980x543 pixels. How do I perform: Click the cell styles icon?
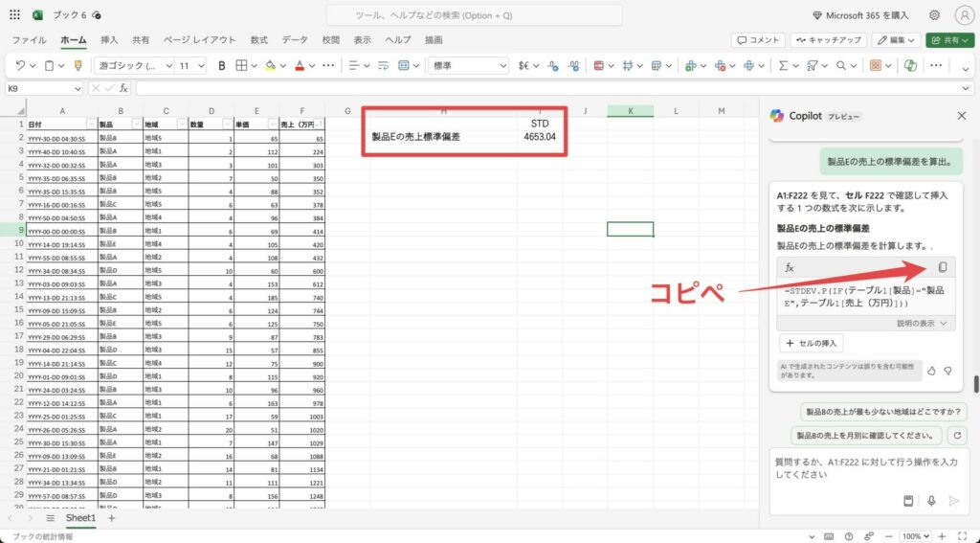pos(628,66)
